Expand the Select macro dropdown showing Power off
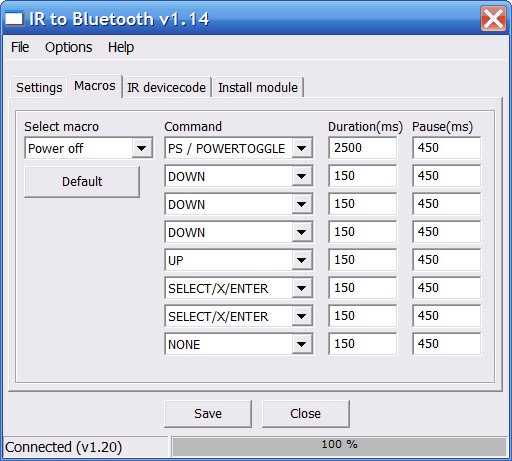 click(x=141, y=148)
